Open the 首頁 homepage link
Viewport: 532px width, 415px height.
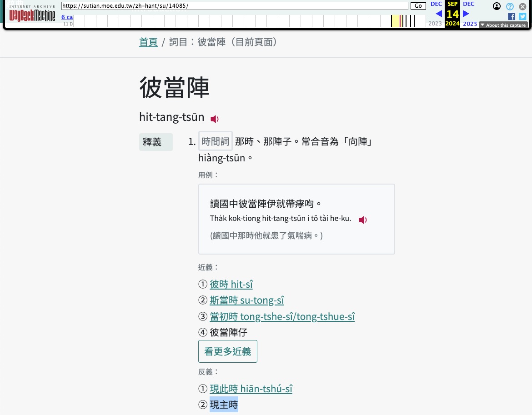coord(148,42)
